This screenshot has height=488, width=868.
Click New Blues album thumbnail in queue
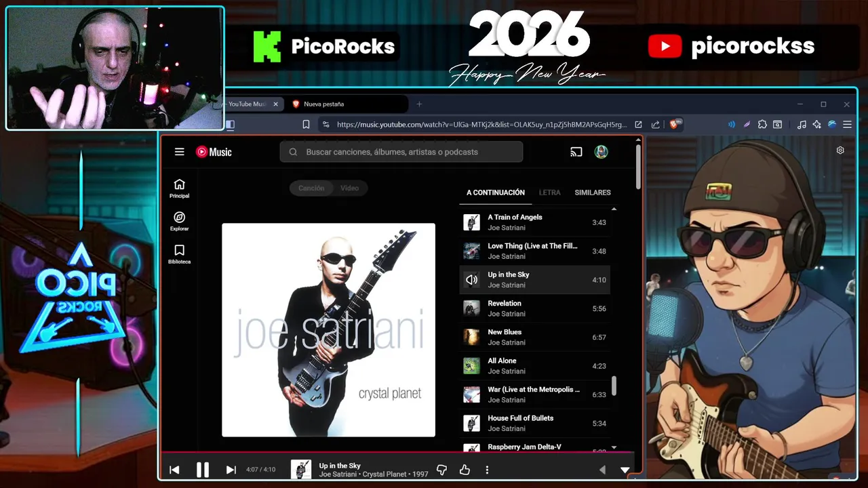point(471,337)
